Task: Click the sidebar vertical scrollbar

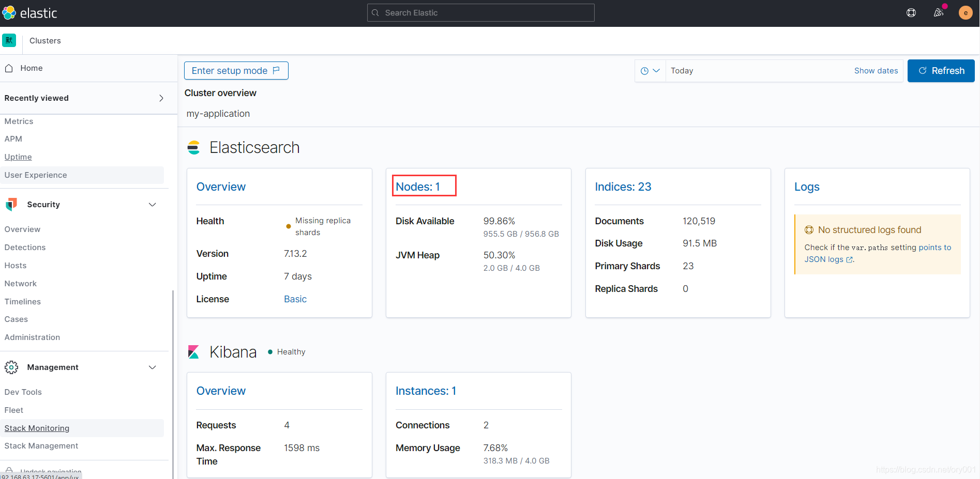Action: point(173,384)
